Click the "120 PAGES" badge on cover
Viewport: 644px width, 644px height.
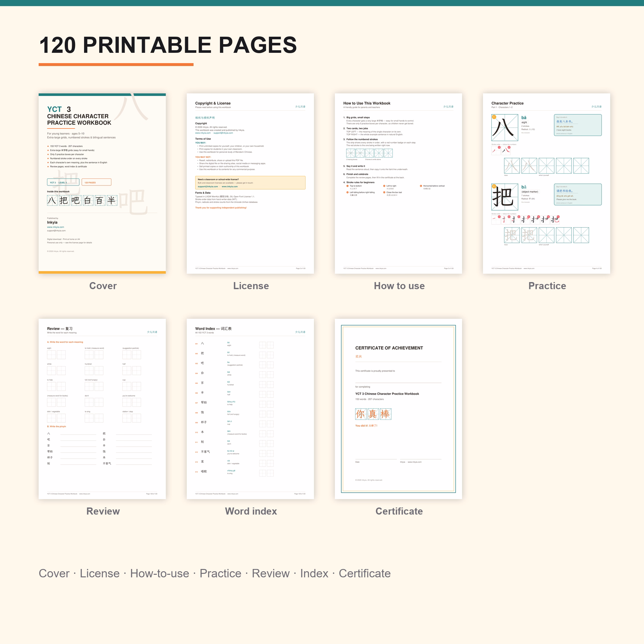[96, 182]
